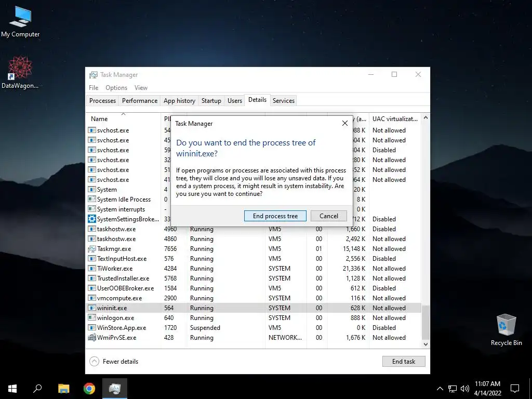Click the winlogon.exe process icon
532x399 pixels.
(x=91, y=318)
